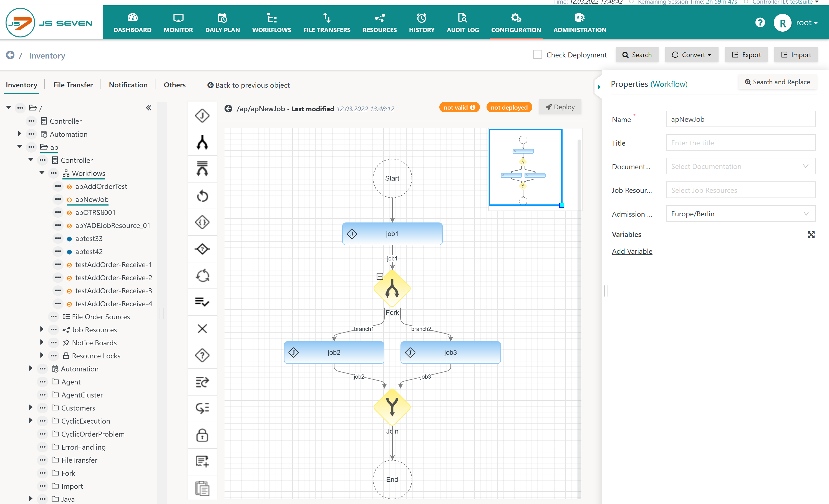Open the Dashboard menu
The height and width of the screenshot is (504, 829).
pos(133,22)
